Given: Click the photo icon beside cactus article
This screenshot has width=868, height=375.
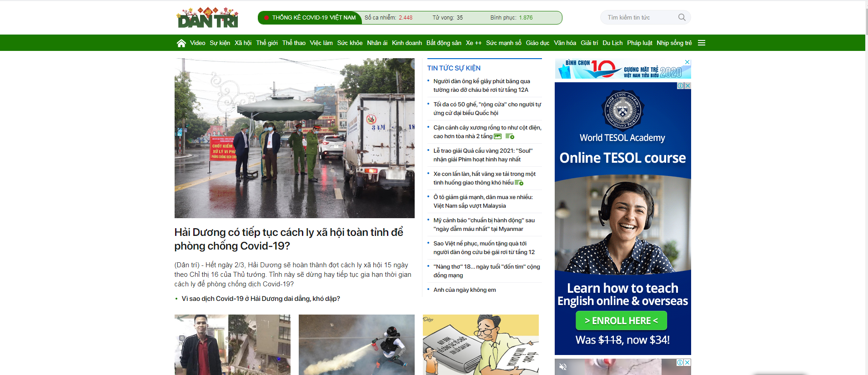Looking at the screenshot, I should (498, 136).
